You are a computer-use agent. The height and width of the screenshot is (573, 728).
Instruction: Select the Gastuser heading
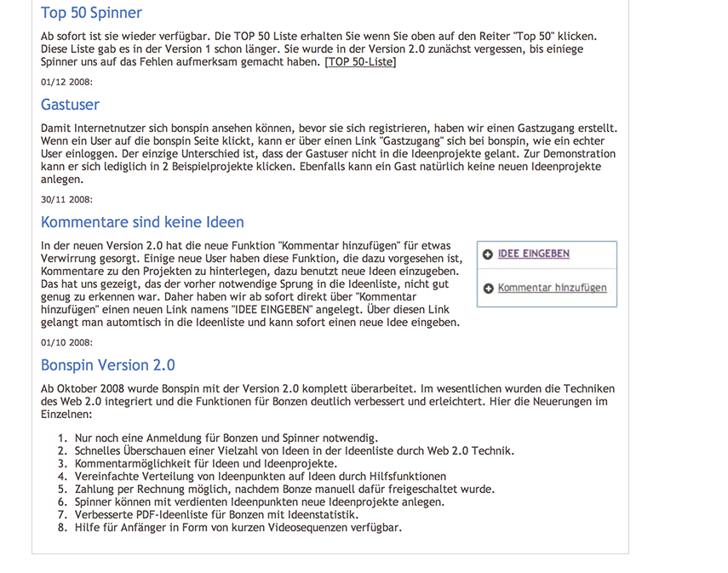[70, 105]
